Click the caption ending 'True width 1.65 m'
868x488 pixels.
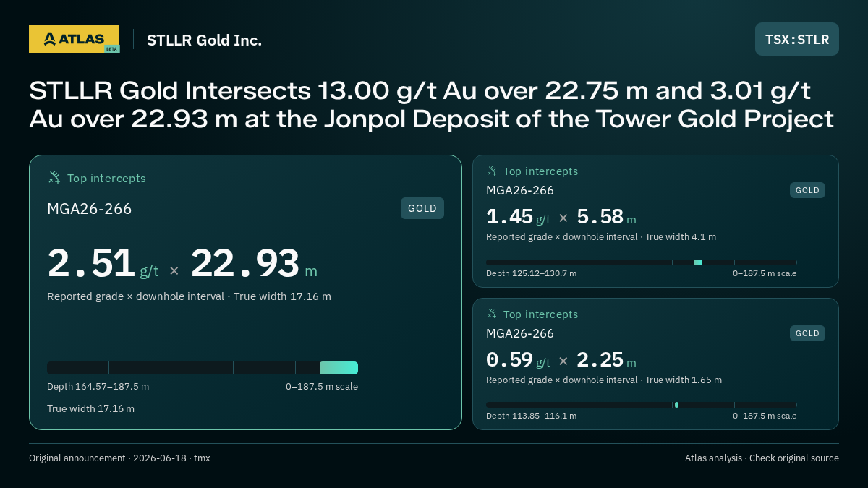(604, 380)
